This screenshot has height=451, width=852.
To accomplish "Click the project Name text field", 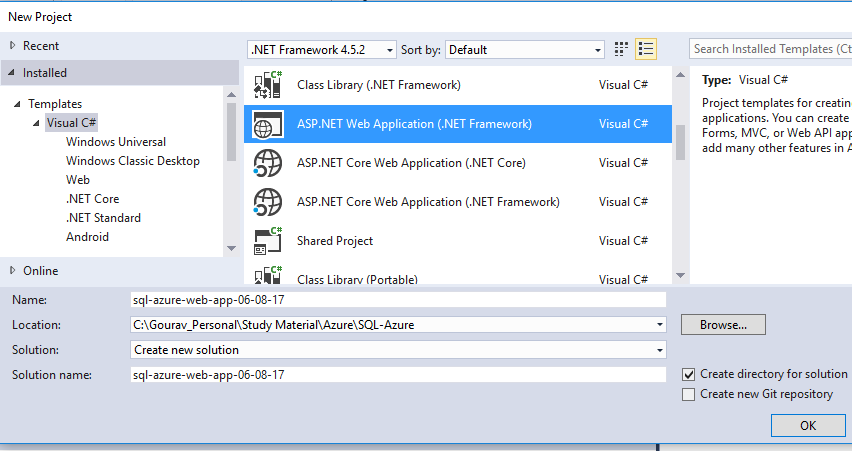I will [x=398, y=299].
